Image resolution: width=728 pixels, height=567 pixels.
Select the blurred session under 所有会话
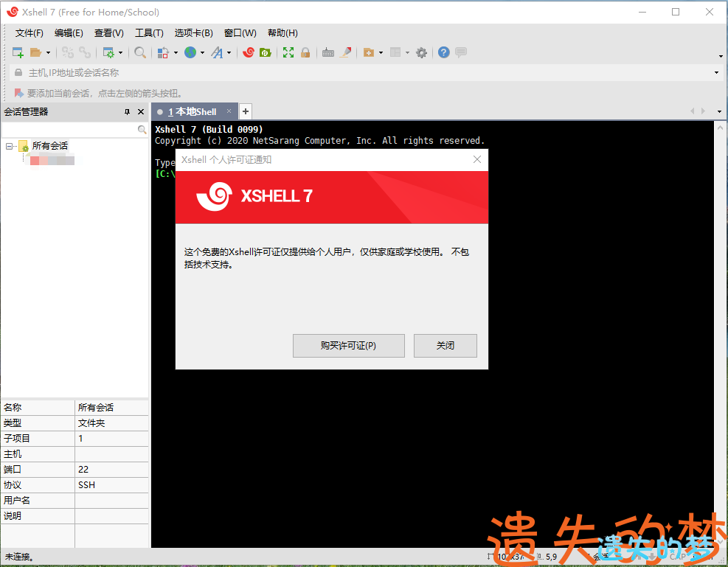52,161
